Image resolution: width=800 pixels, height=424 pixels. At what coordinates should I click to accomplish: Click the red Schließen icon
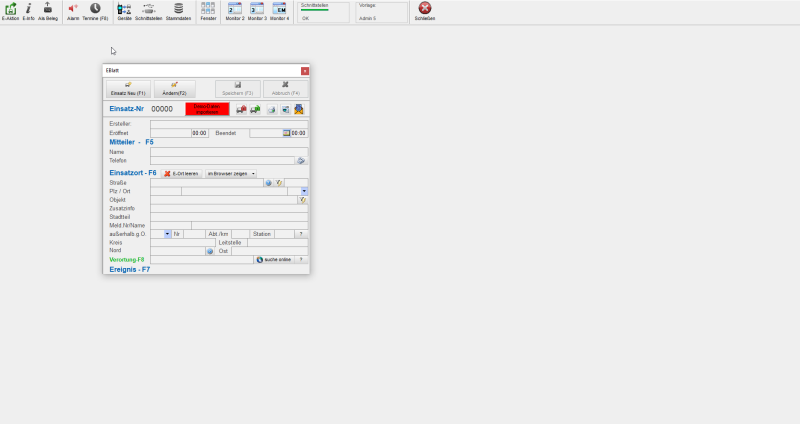(424, 8)
